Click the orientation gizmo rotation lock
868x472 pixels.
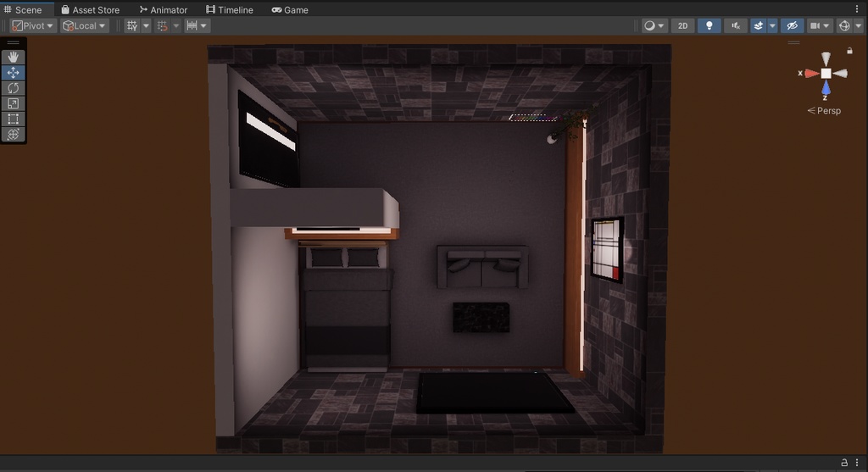849,50
